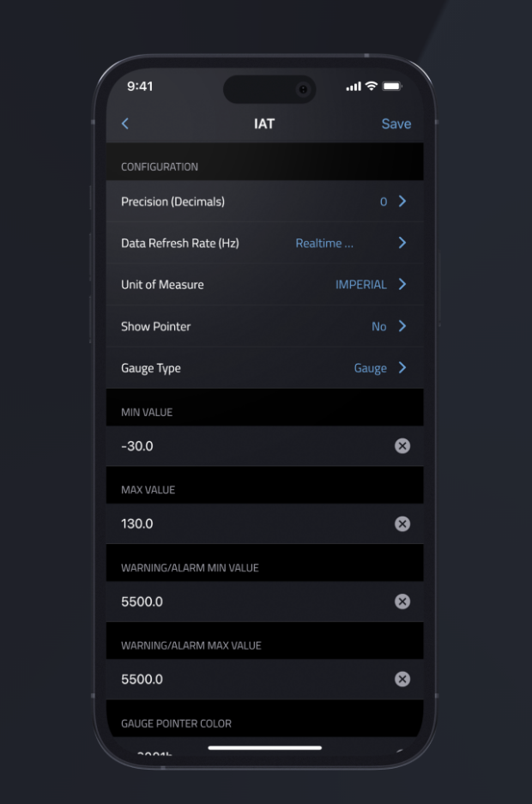Tap the cellular signal icon

point(353,87)
